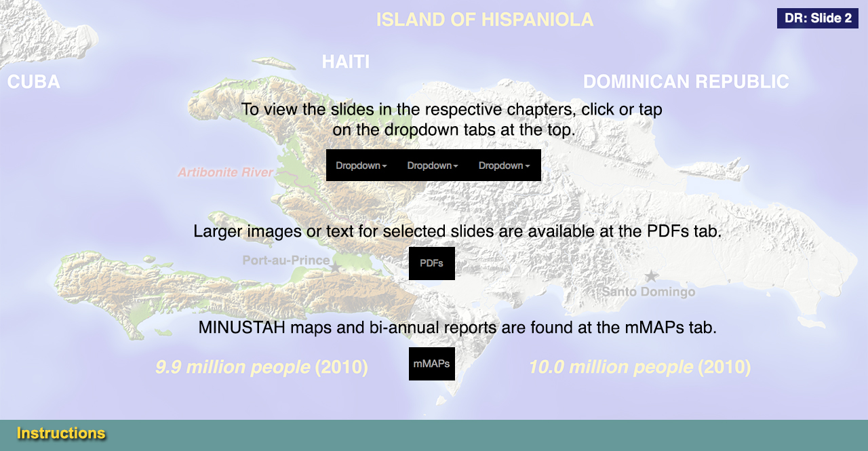Click the ISLAND OF HISPANIOLA title
Screen dimensions: 868x451
tap(485, 20)
